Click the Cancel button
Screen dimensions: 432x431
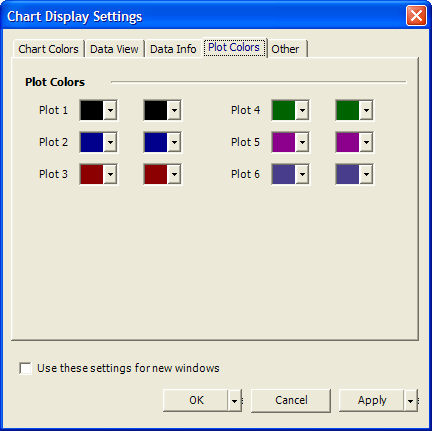click(291, 400)
